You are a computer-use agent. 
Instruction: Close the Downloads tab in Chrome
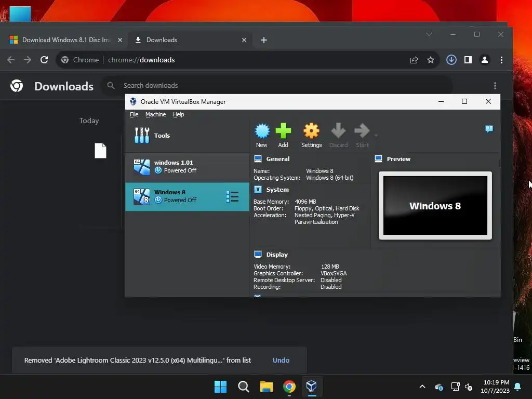coord(244,40)
